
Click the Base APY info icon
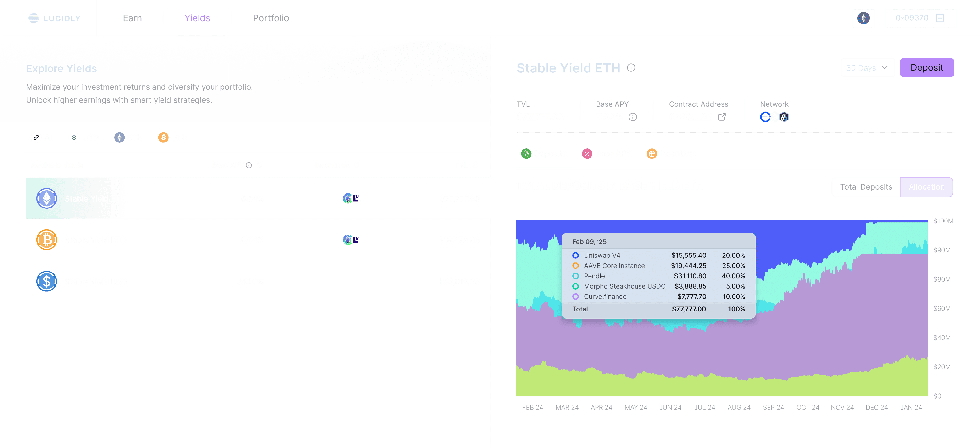pyautogui.click(x=632, y=117)
